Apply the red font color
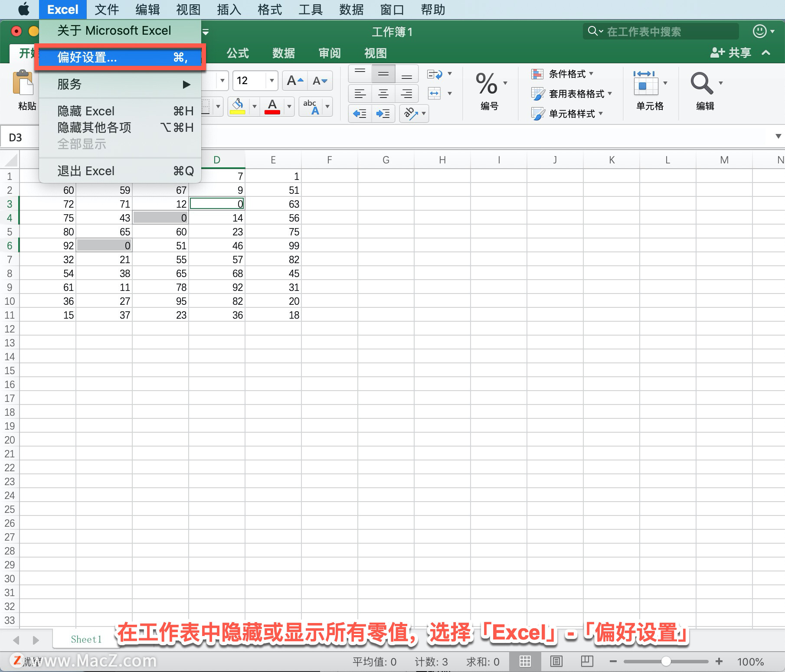Image resolution: width=785 pixels, height=672 pixels. point(272,106)
